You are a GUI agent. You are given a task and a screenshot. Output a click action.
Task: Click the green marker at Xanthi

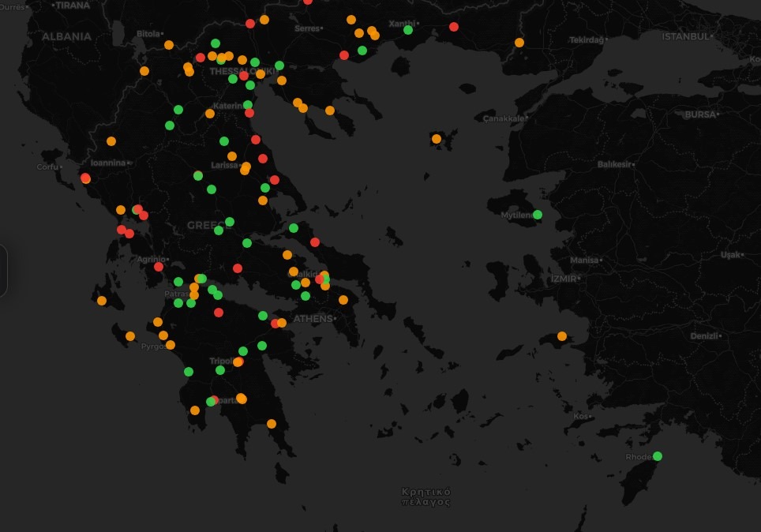coord(408,30)
